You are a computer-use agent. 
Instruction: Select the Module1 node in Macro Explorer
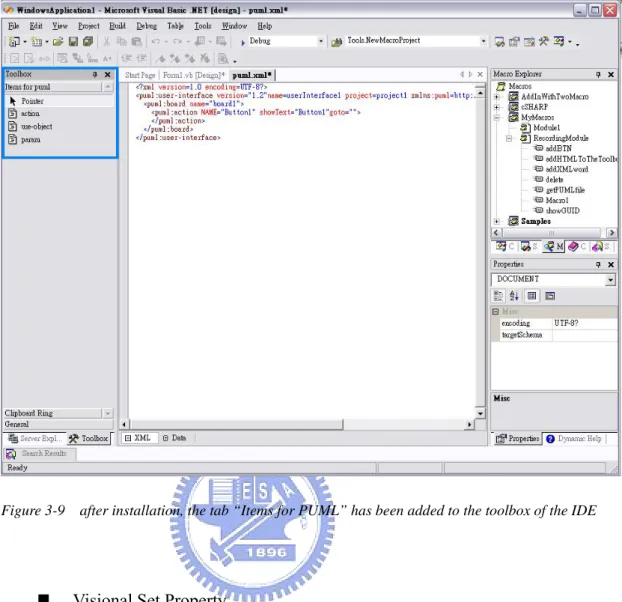point(546,128)
